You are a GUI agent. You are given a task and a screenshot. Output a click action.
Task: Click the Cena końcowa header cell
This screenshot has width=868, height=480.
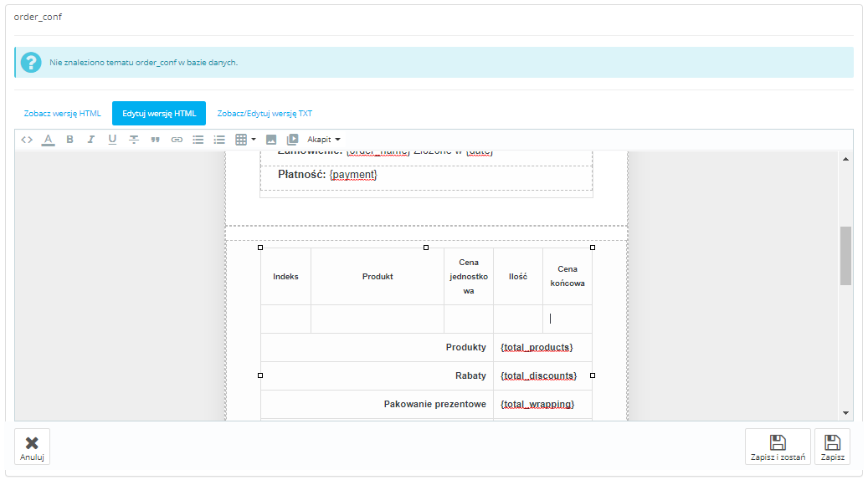568,277
